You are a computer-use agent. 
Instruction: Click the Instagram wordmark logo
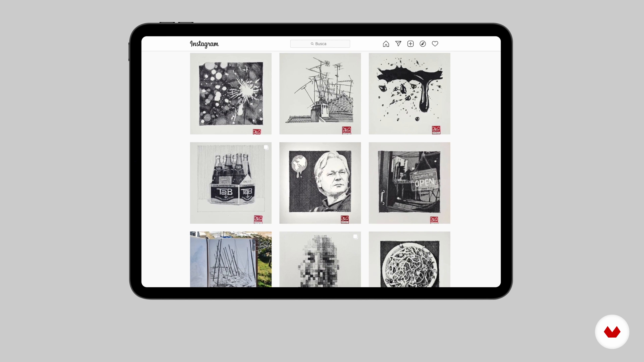click(204, 44)
